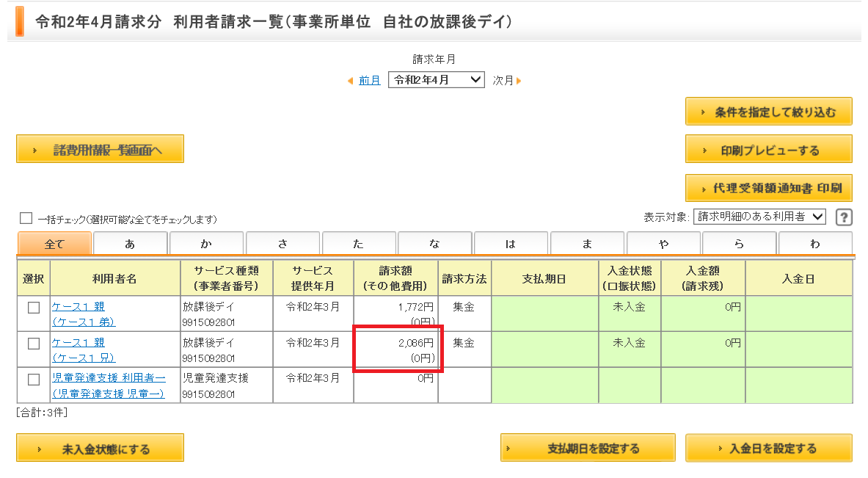Select the 全て tab

tap(54, 244)
